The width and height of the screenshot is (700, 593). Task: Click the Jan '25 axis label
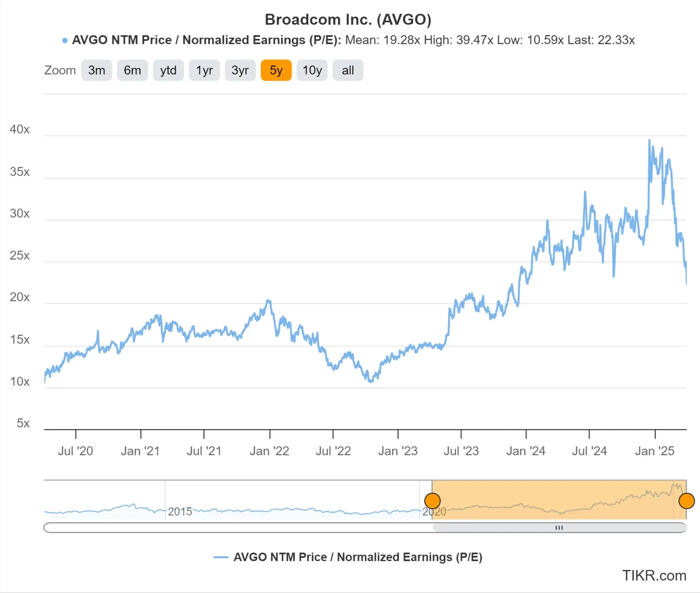655,451
